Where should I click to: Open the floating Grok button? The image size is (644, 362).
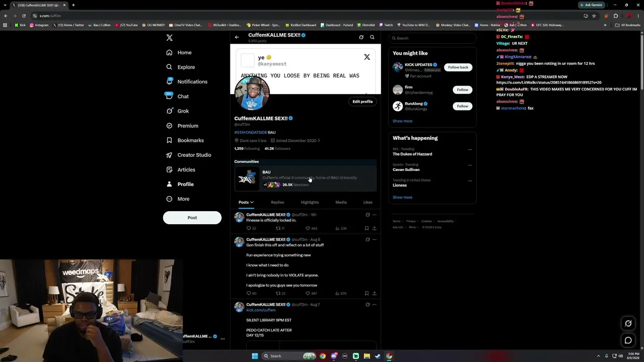coord(628,323)
